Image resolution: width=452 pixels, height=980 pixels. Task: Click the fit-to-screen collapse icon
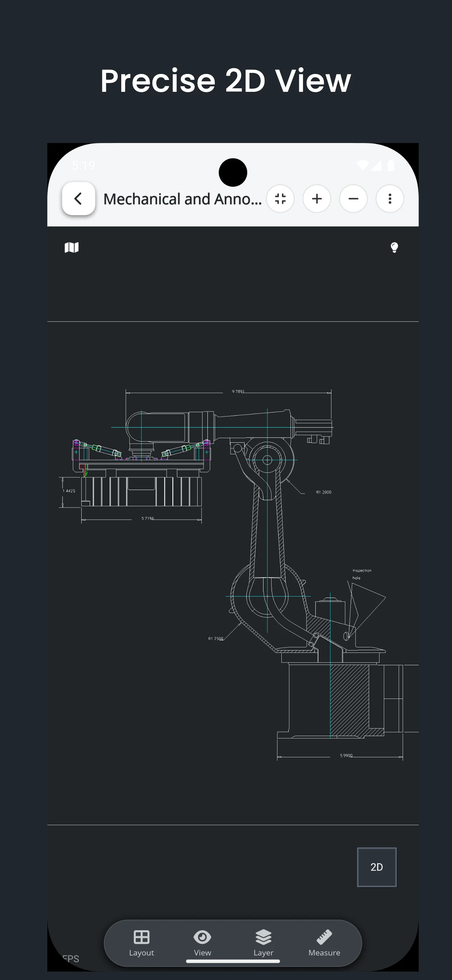[x=280, y=199]
